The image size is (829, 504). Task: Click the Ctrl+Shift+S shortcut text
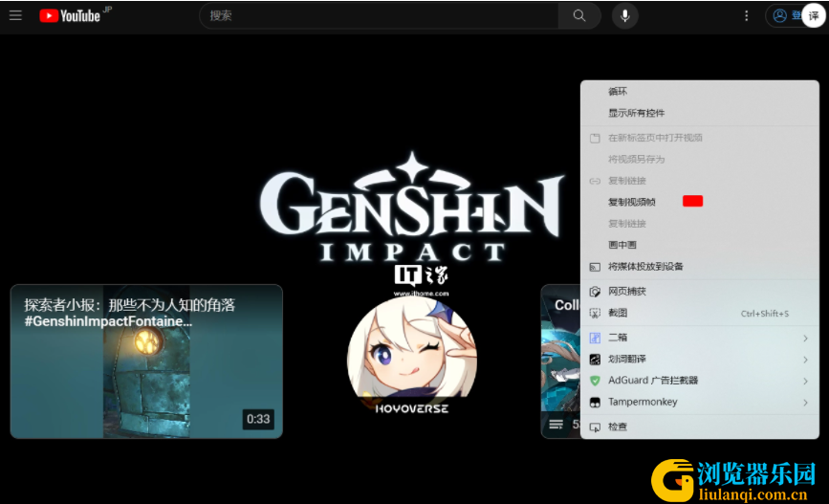765,314
